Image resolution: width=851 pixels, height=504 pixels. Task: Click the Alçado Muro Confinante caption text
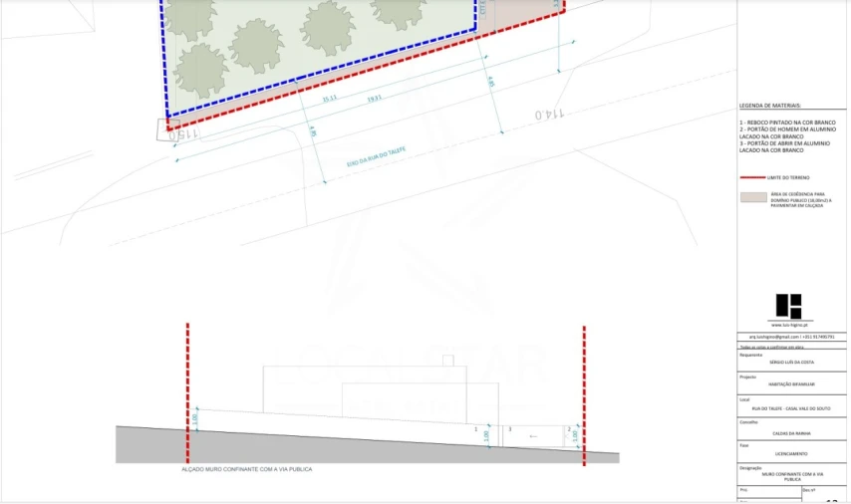pos(246,468)
